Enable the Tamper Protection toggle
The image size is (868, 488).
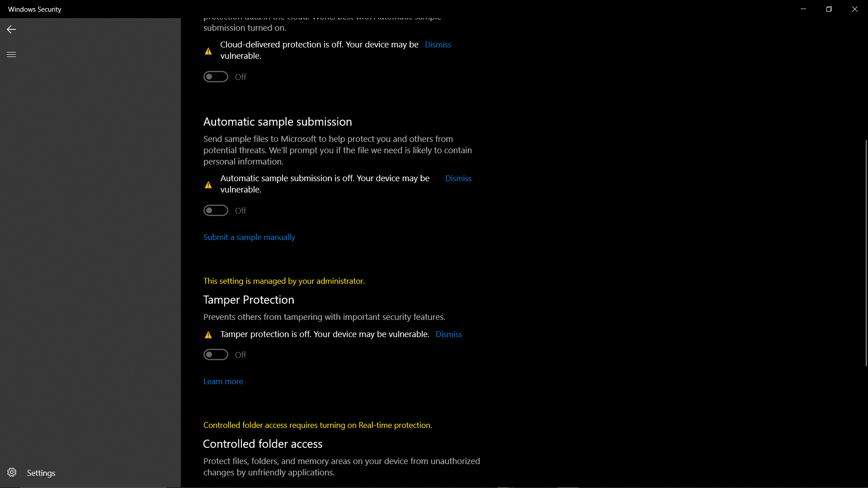215,355
